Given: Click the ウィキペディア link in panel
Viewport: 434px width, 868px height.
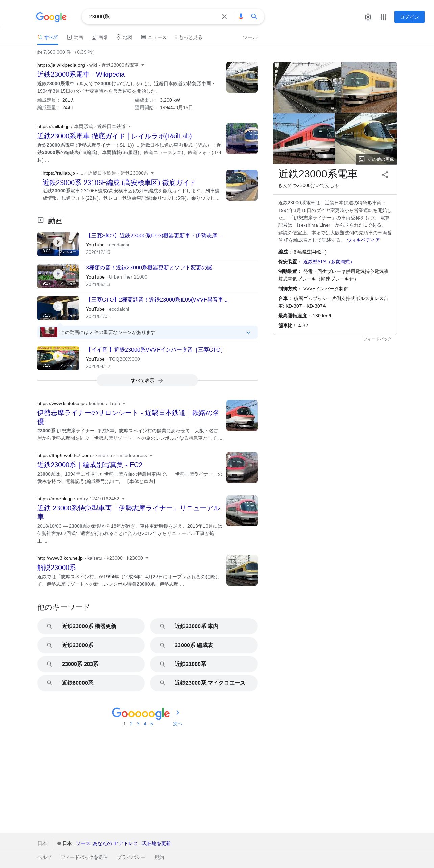Looking at the screenshot, I should click(x=363, y=240).
